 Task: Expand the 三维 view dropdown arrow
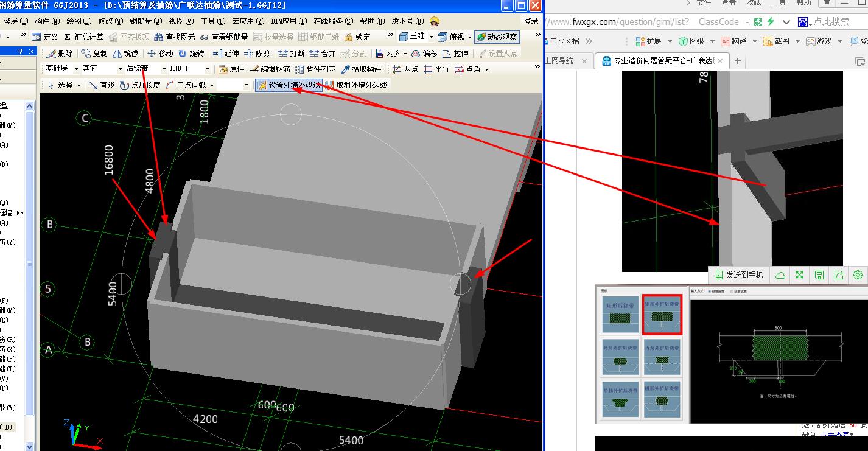point(431,38)
